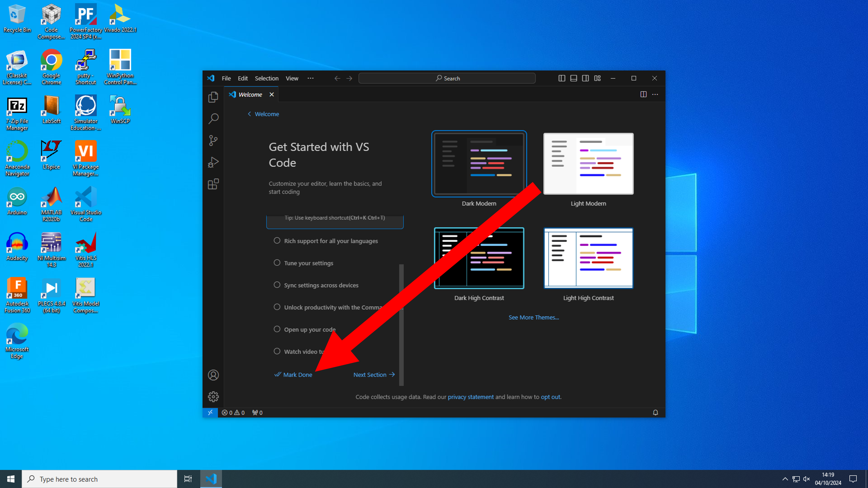Open notifications bell in status bar
Screen dimensions: 868x488
[655, 412]
